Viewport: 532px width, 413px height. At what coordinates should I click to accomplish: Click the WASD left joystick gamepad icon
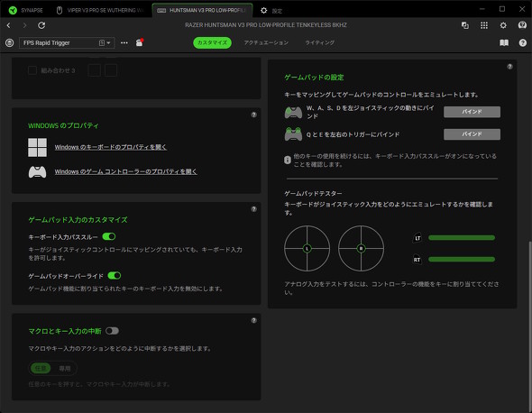(x=293, y=113)
